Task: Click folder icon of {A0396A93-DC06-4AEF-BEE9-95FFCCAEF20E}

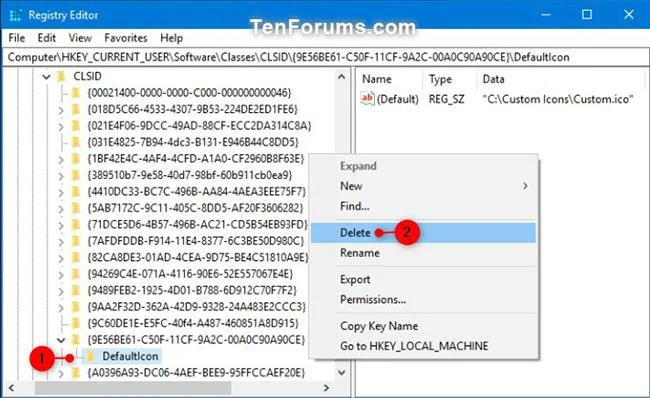Action: [x=76, y=373]
